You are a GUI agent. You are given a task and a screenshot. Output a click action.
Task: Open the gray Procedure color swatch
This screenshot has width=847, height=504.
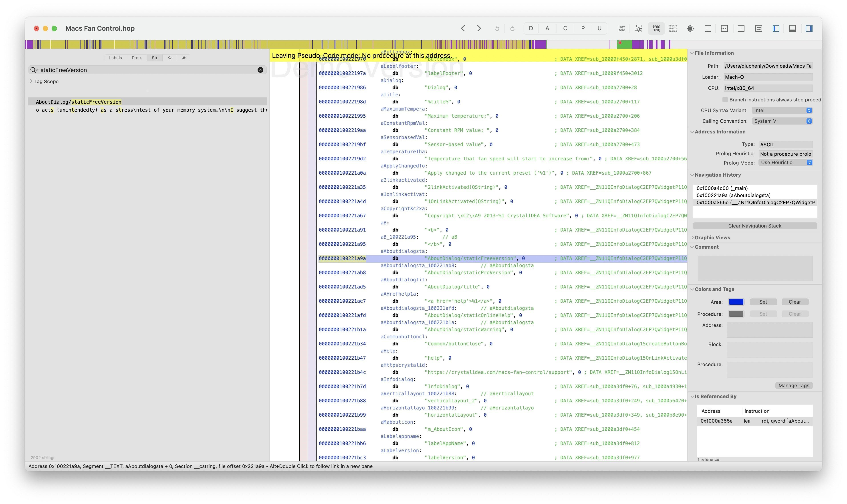pyautogui.click(x=736, y=314)
